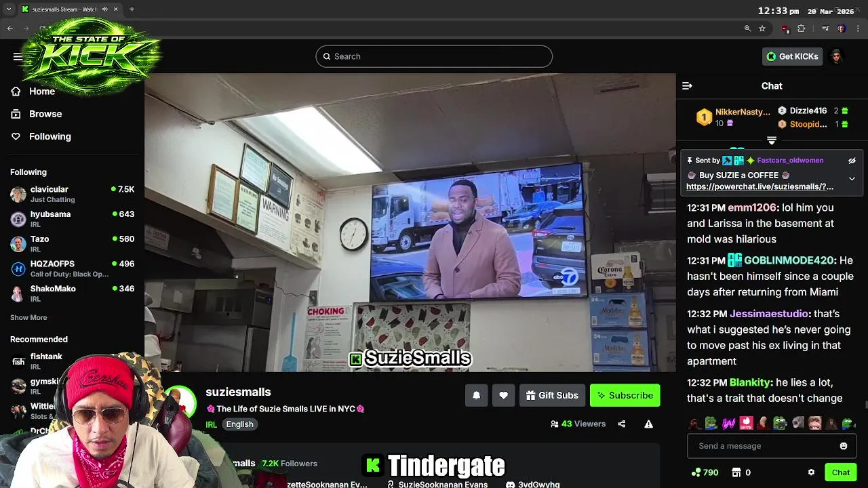This screenshot has height=488, width=868.
Task: Click Fastcars_oldwomen pinned sender name
Action: tap(790, 161)
